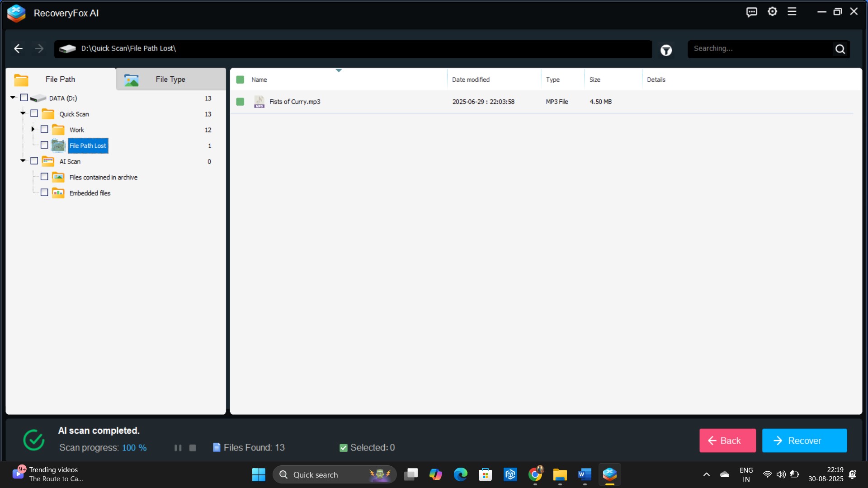868x488 pixels.
Task: Tick the Work folder checkbox
Action: 44,130
